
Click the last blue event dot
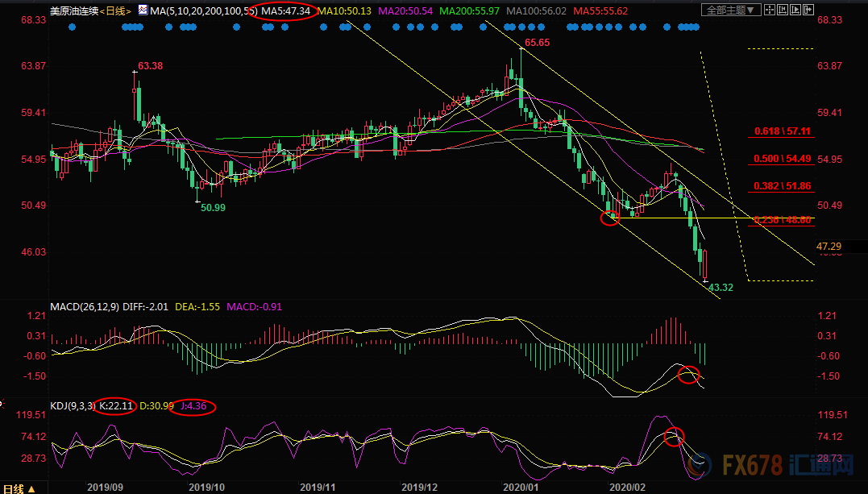(696, 27)
